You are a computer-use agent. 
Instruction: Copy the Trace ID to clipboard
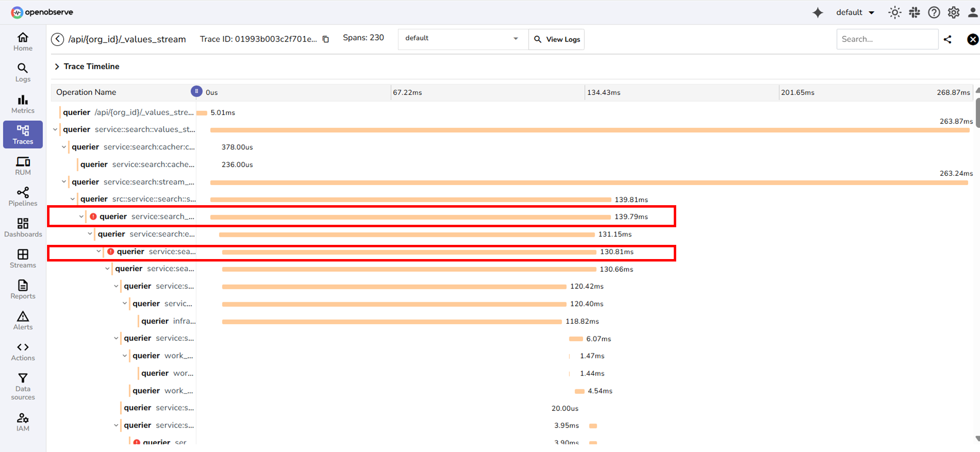[326, 39]
